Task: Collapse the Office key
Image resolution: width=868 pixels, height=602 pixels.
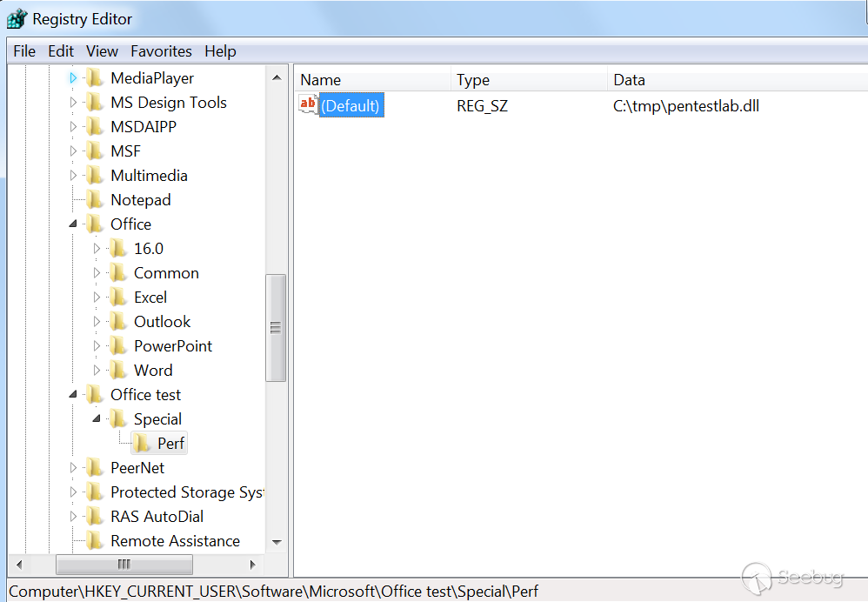Action: [73, 224]
